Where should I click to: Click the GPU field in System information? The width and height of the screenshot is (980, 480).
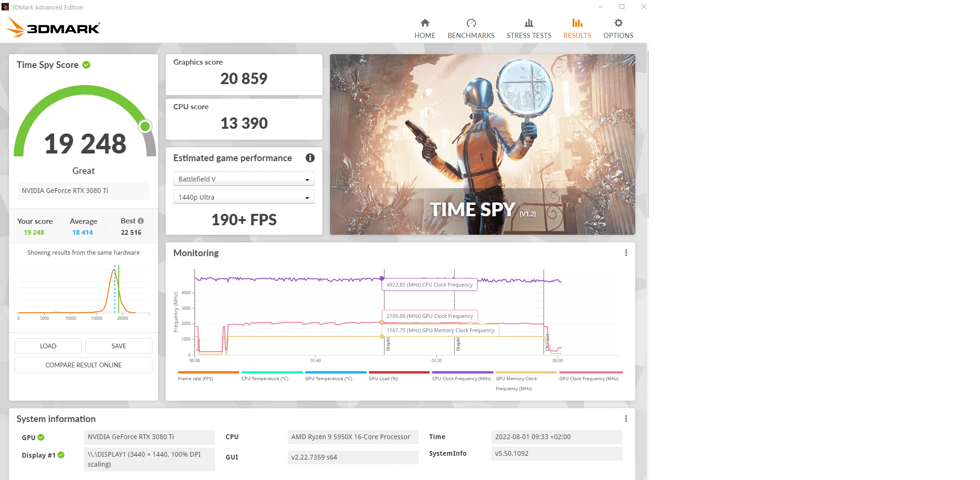150,437
